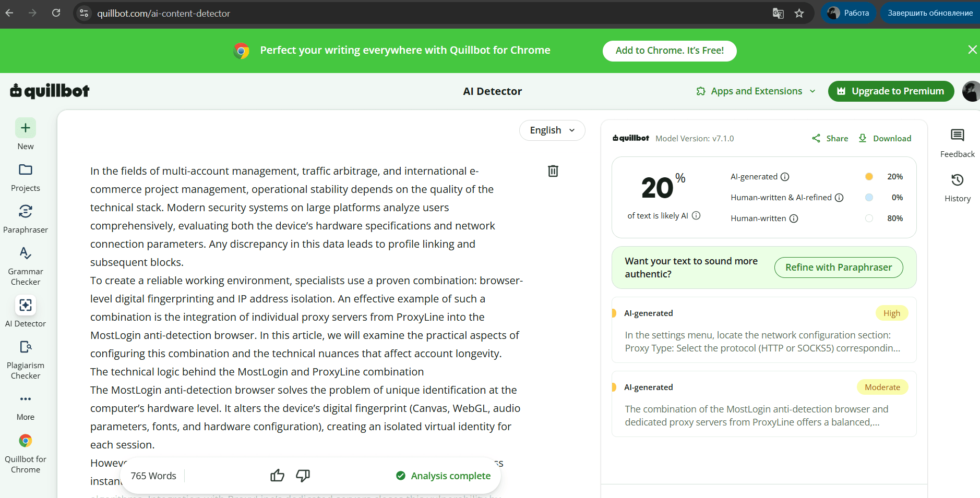Screen dimensions: 980x498
Task: Download the AI detection report
Action: 885,138
